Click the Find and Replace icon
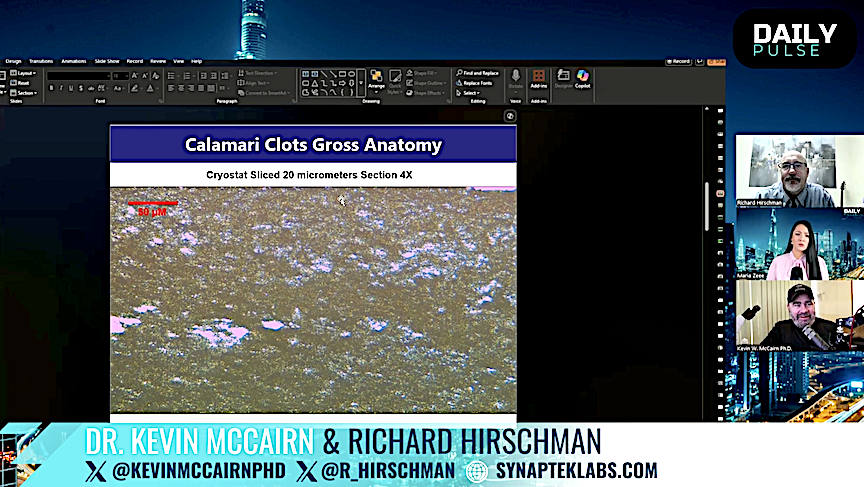Image resolution: width=864 pixels, height=487 pixels. pos(476,73)
